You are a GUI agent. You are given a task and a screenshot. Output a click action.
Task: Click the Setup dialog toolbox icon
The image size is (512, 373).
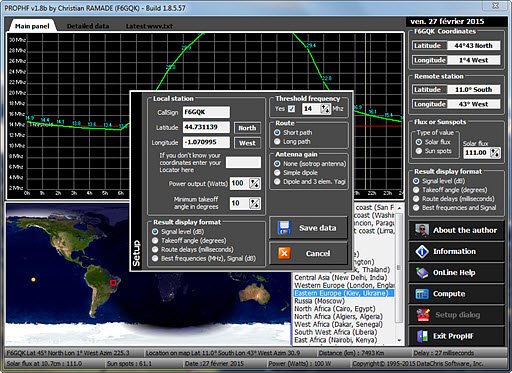point(422,315)
